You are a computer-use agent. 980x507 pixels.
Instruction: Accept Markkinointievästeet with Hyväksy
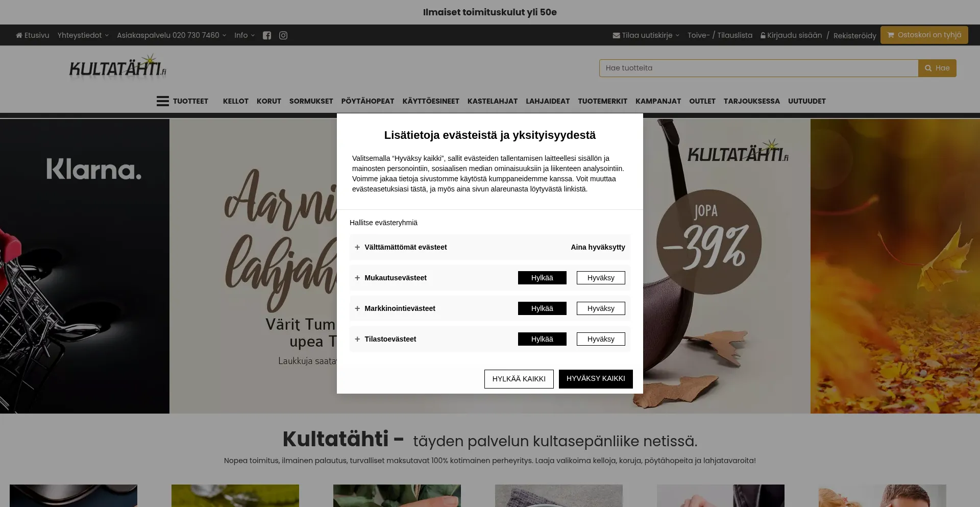click(x=600, y=308)
